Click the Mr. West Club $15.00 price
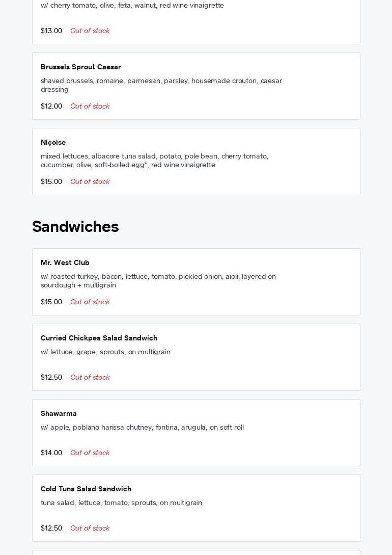Viewport: 392px width, 555px height. coord(51,302)
